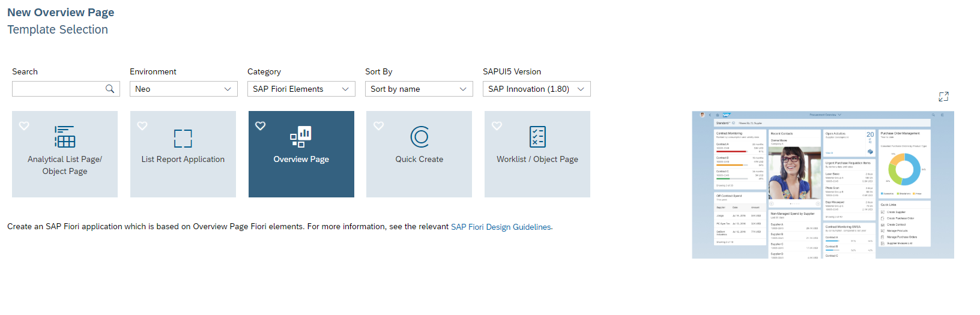Image resolution: width=980 pixels, height=315 pixels.
Task: Click the "Quick Create" tile label
Action: click(x=419, y=159)
